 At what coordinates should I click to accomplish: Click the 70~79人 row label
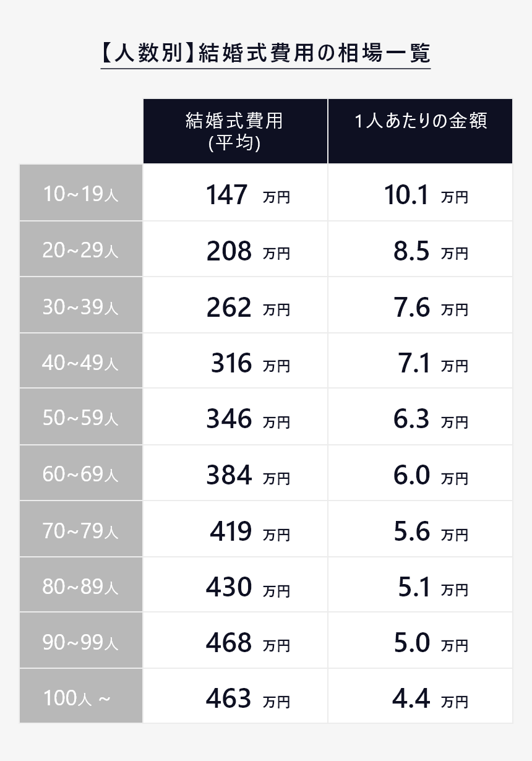pyautogui.click(x=81, y=531)
